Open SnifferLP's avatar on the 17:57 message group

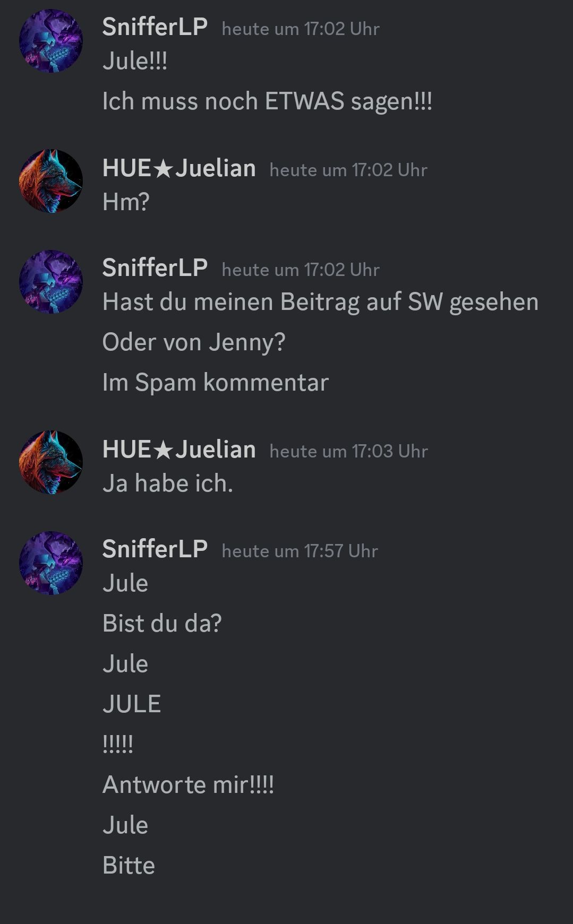pos(51,563)
